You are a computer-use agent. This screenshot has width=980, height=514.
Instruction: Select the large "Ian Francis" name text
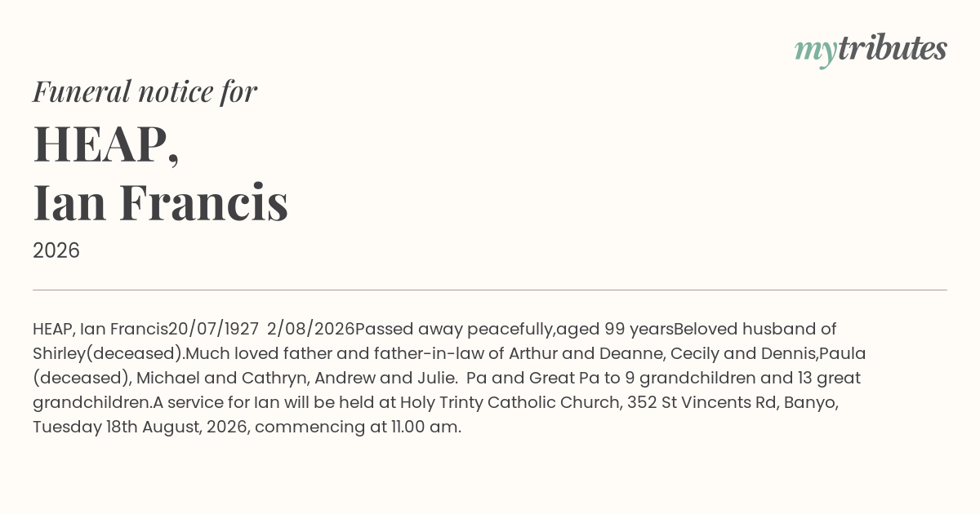click(161, 202)
